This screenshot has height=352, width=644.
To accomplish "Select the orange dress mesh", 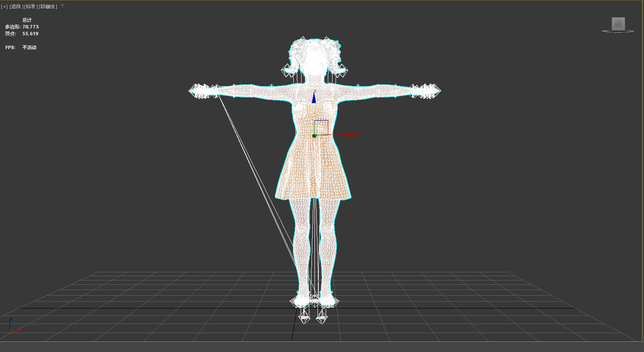I will [x=313, y=163].
